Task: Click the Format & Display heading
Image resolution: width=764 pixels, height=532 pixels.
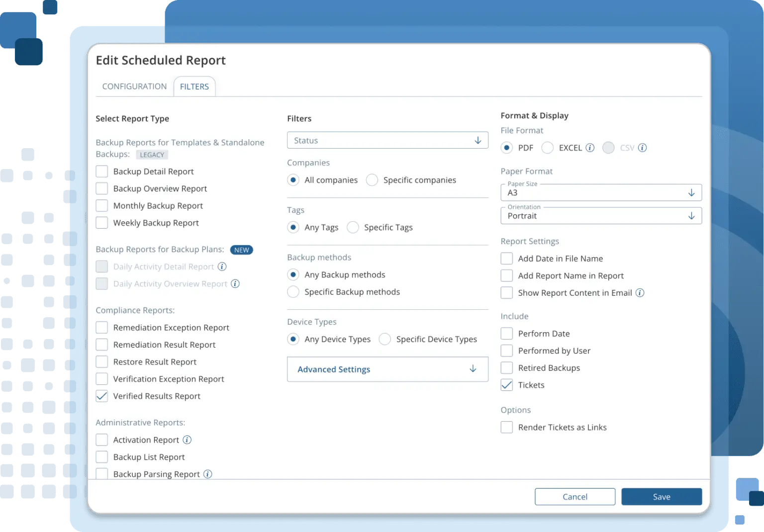Action: click(x=534, y=115)
